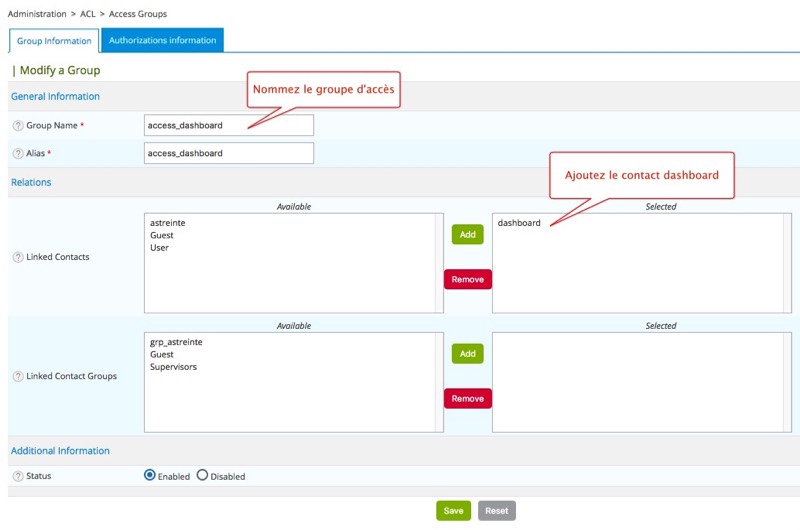Image resolution: width=800 pixels, height=530 pixels.
Task: Select astreinte in available contacts list
Action: (167, 223)
